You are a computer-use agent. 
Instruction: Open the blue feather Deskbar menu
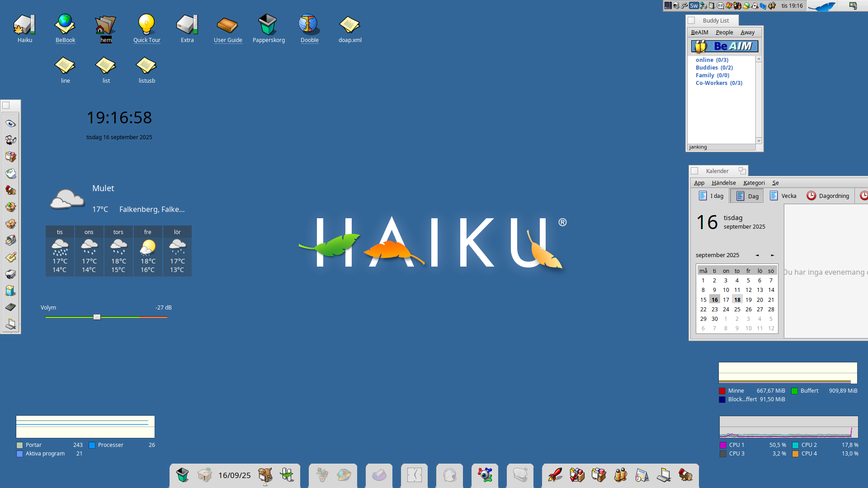(822, 6)
